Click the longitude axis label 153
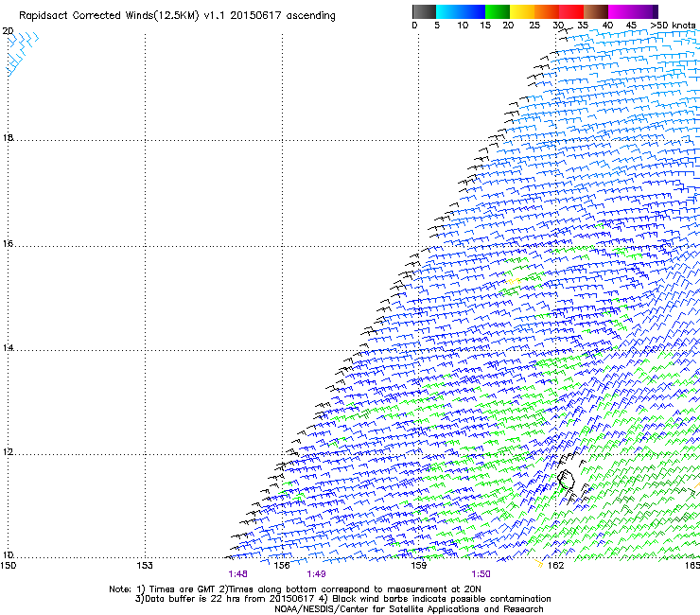 click(145, 566)
